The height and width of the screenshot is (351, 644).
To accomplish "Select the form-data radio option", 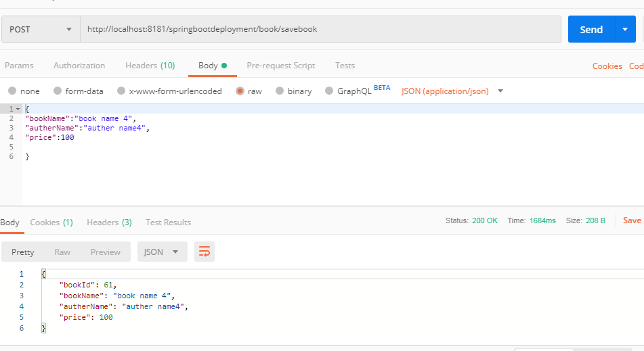I will (58, 91).
